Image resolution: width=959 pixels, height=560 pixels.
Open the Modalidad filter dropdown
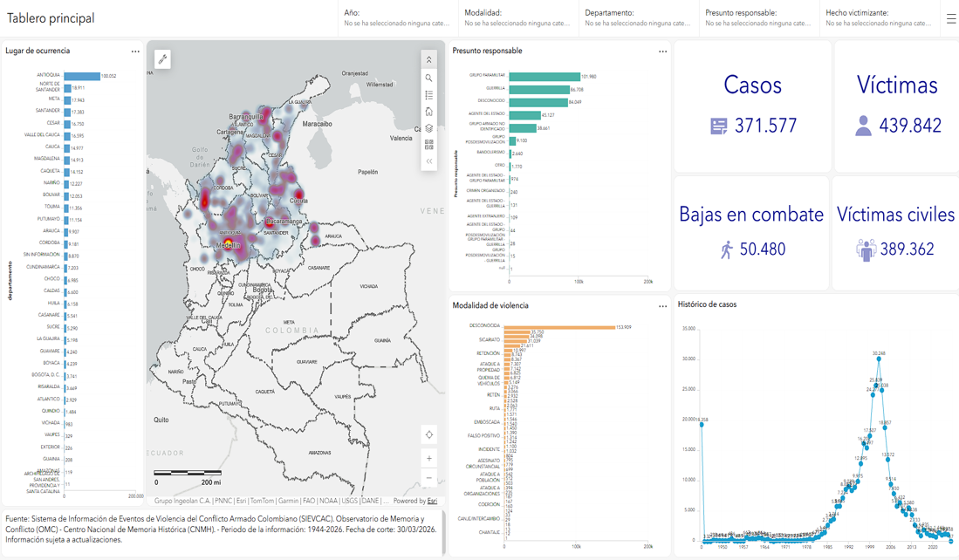click(518, 18)
